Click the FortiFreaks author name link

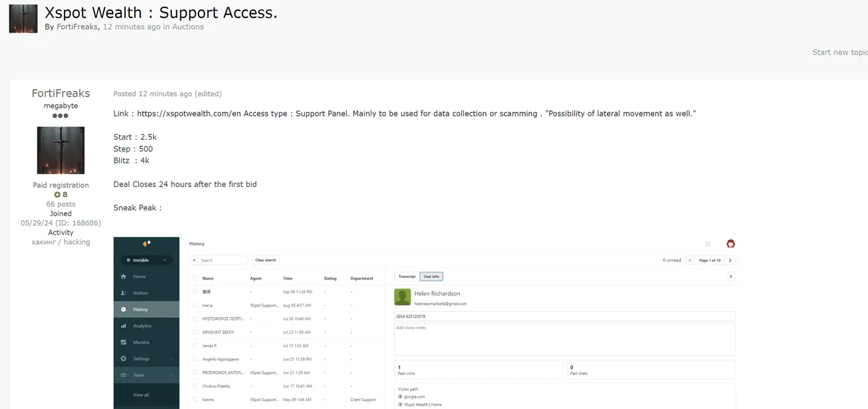click(x=61, y=93)
